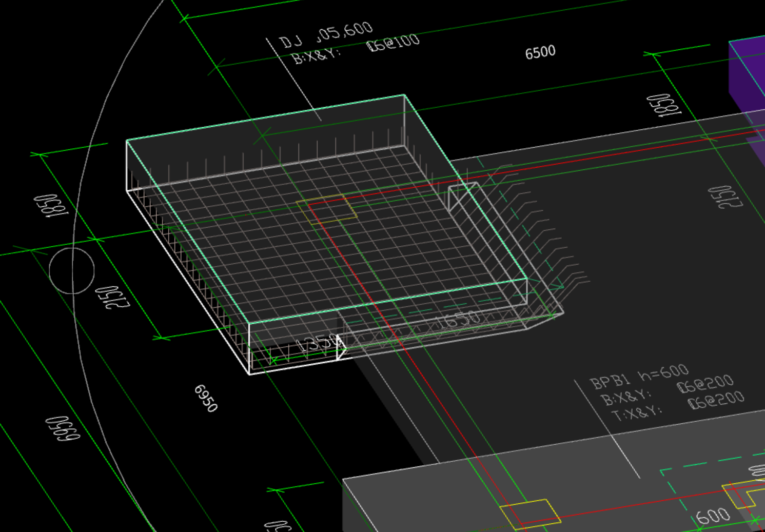Select the yellow column square on the gray slab
Image resolution: width=765 pixels, height=532 pixels.
[x=530, y=514]
